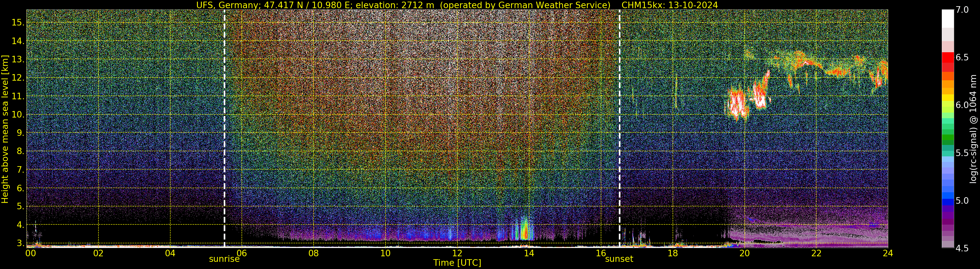Screen dimensions: 980x269
Task: Click the height axis tick '5.'
Action: point(20,207)
